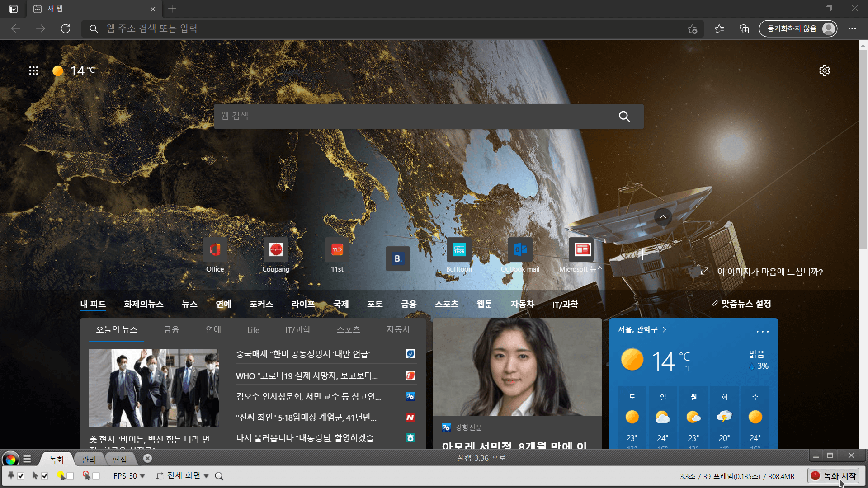Click the 녹화 시작 record button

(834, 476)
